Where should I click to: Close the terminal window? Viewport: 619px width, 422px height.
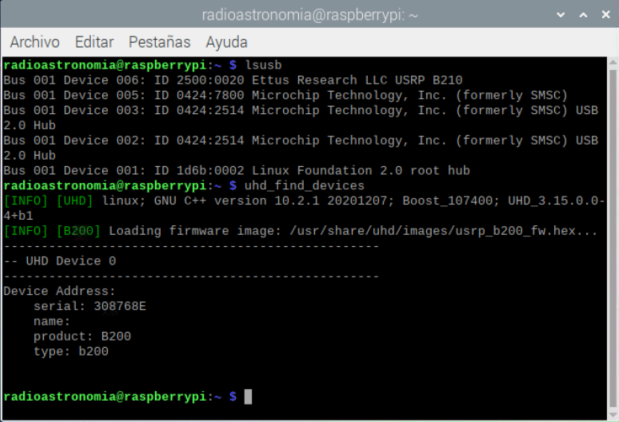pyautogui.click(x=606, y=15)
